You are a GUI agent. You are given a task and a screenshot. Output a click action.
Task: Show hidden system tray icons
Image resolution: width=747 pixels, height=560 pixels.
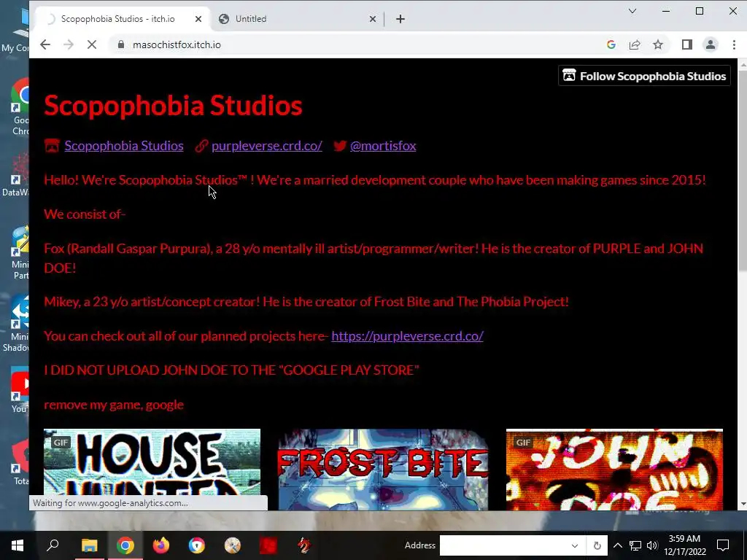pyautogui.click(x=617, y=545)
